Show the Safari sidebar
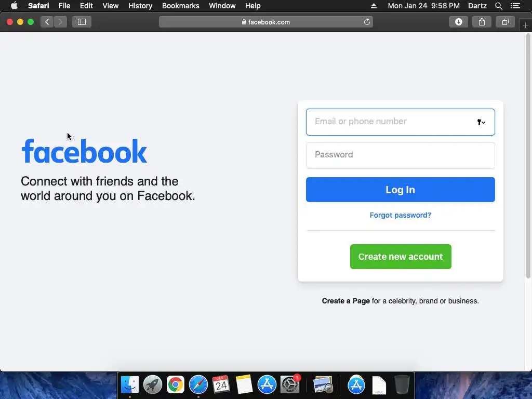The width and height of the screenshot is (532, 399). (x=82, y=22)
